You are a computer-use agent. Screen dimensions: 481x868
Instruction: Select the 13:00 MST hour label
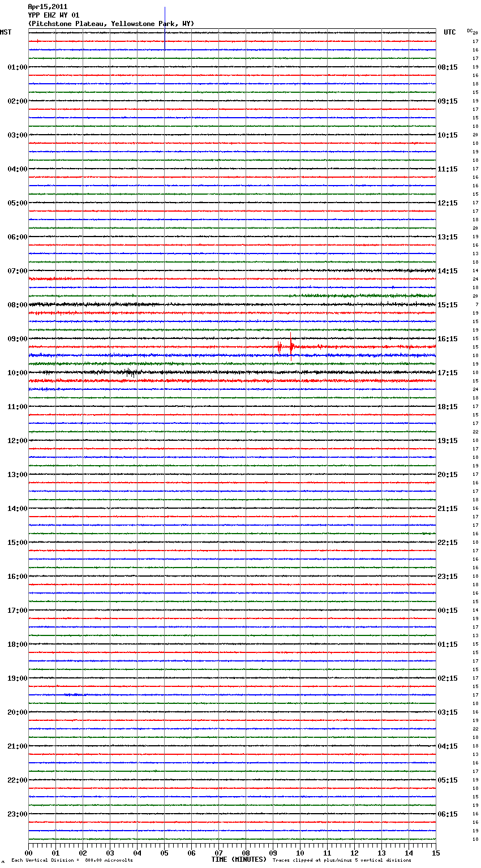click(18, 475)
